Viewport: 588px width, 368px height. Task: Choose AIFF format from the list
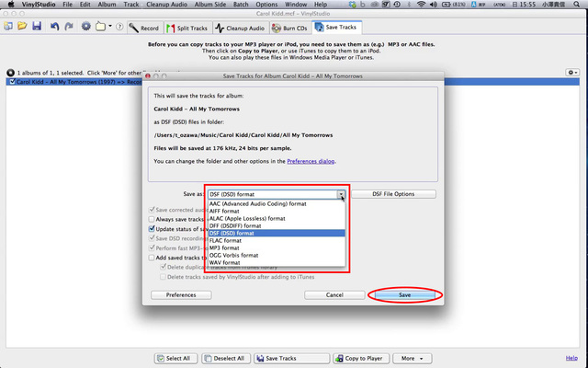point(277,211)
